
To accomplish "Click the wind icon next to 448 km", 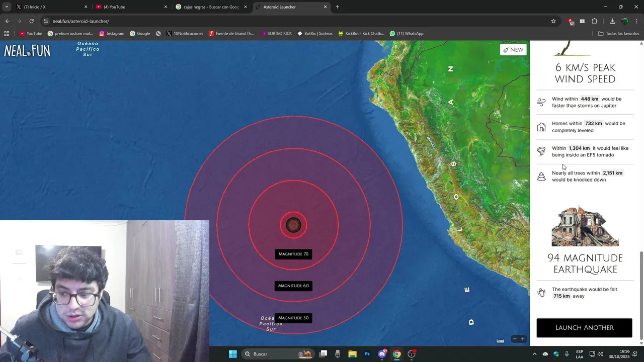I will click(x=541, y=102).
